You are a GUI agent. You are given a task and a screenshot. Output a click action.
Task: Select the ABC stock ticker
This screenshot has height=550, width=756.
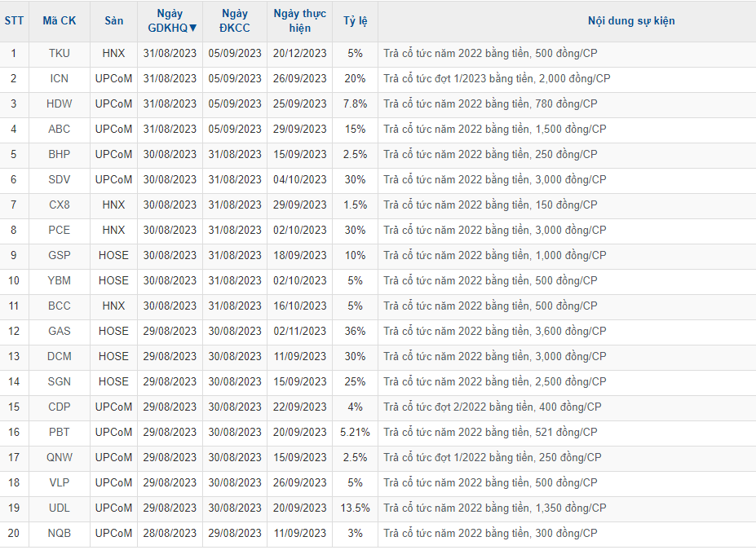point(60,129)
